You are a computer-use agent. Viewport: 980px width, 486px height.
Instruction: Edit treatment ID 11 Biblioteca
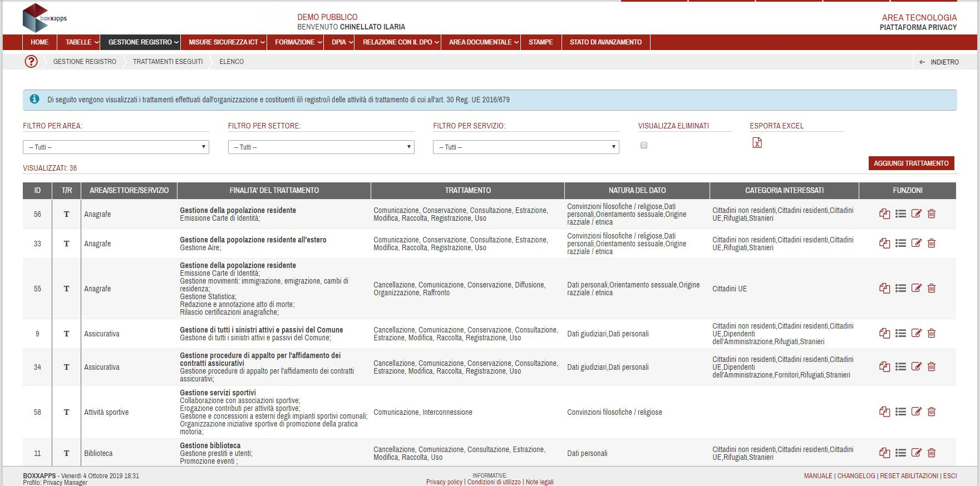(x=916, y=453)
